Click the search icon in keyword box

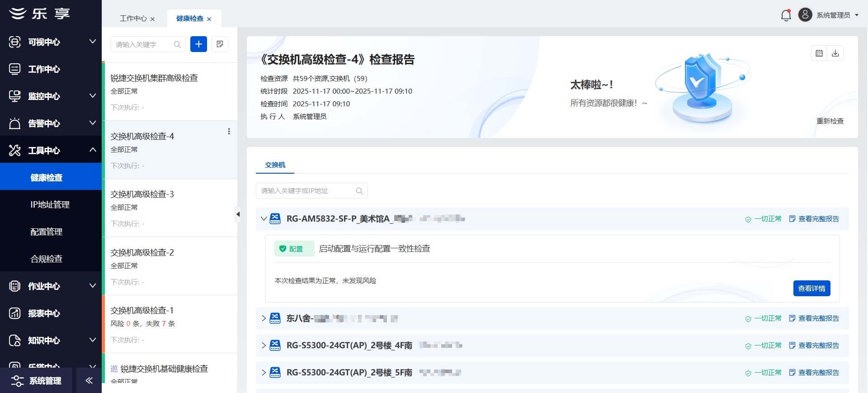(177, 44)
